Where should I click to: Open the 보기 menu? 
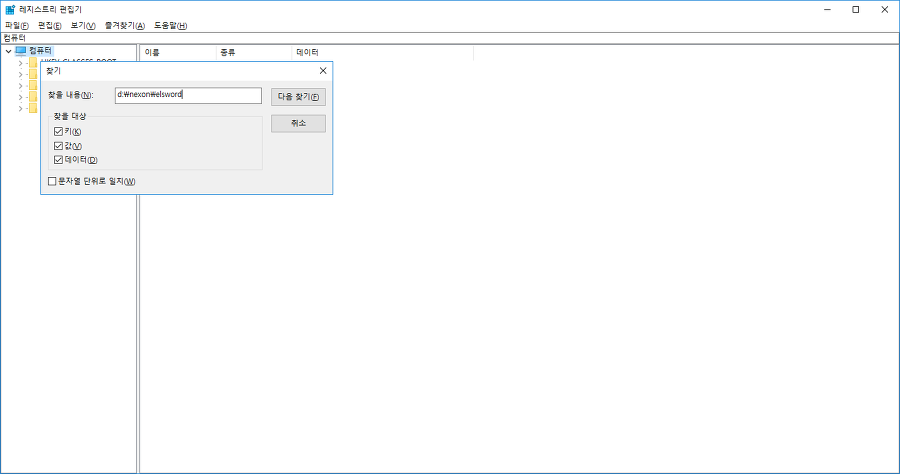click(x=83, y=25)
